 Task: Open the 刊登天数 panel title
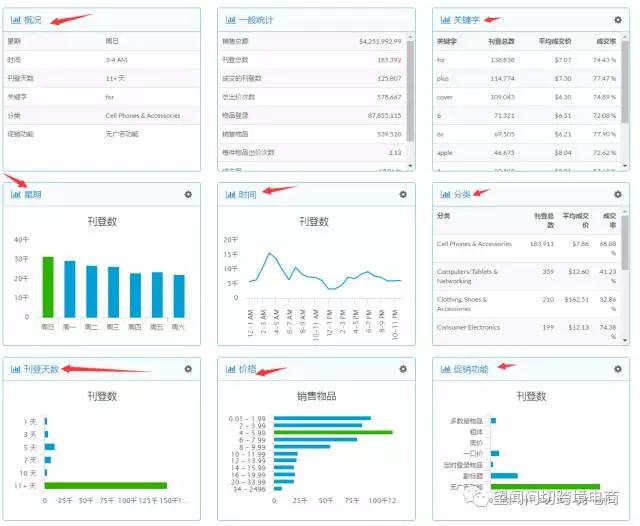click(41, 369)
